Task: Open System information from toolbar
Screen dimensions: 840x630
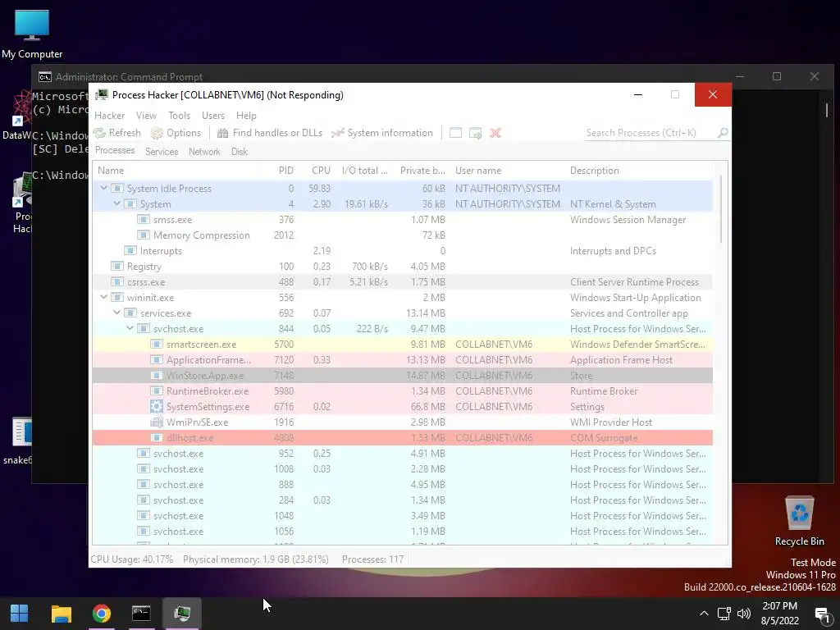Action: pyautogui.click(x=382, y=133)
